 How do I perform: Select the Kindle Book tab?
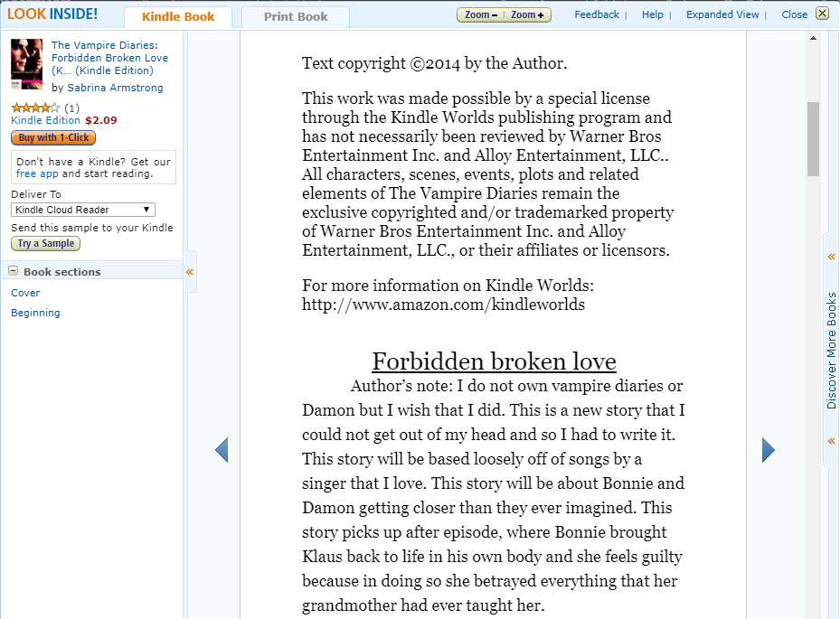point(177,17)
